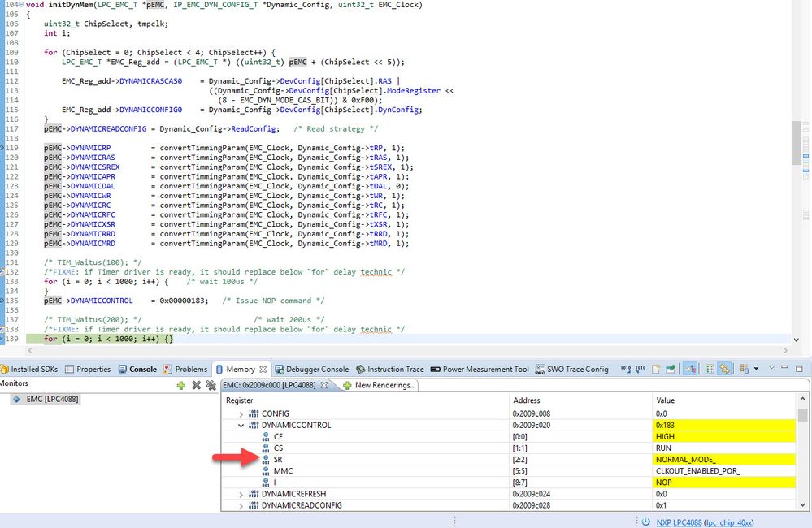Toggle the link rendering panes button

point(724,369)
